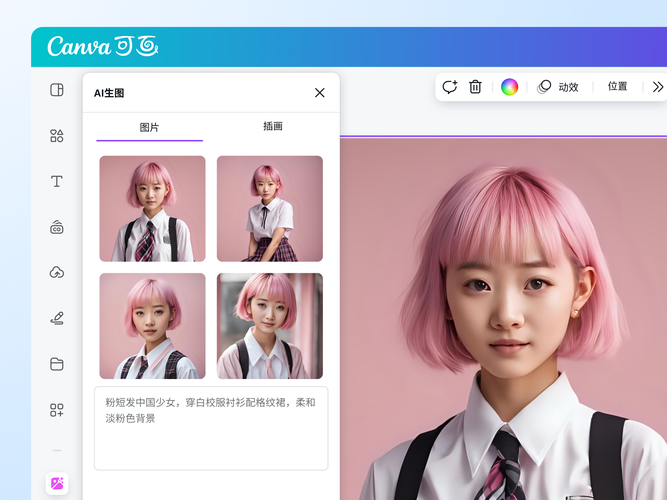667x500 pixels.
Task: Switch to the 插画 tab
Action: pos(273,126)
